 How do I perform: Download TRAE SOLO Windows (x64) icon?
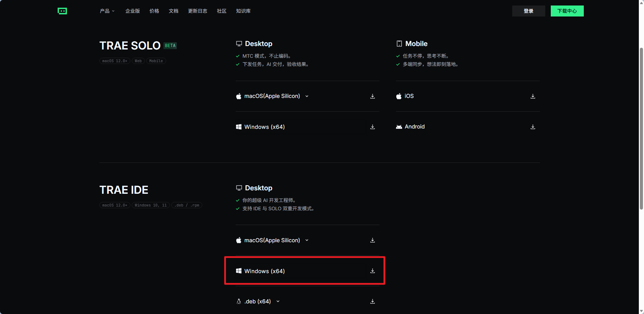pyautogui.click(x=373, y=127)
